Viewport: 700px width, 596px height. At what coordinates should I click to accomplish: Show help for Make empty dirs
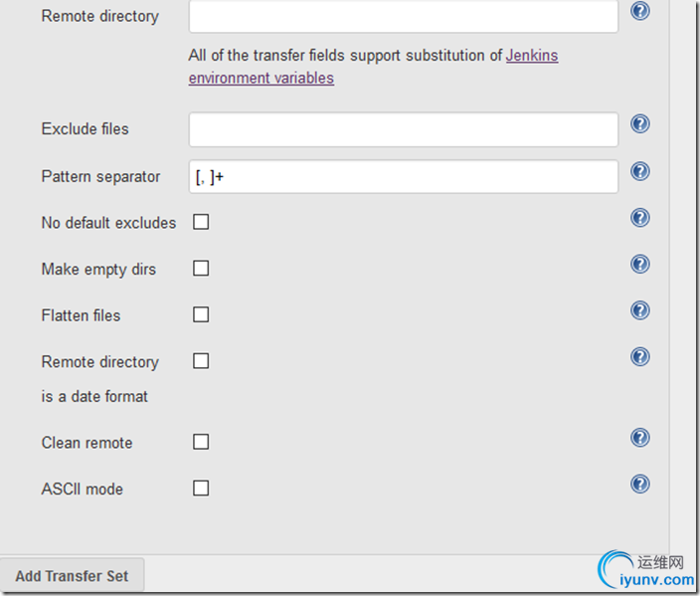click(x=640, y=264)
